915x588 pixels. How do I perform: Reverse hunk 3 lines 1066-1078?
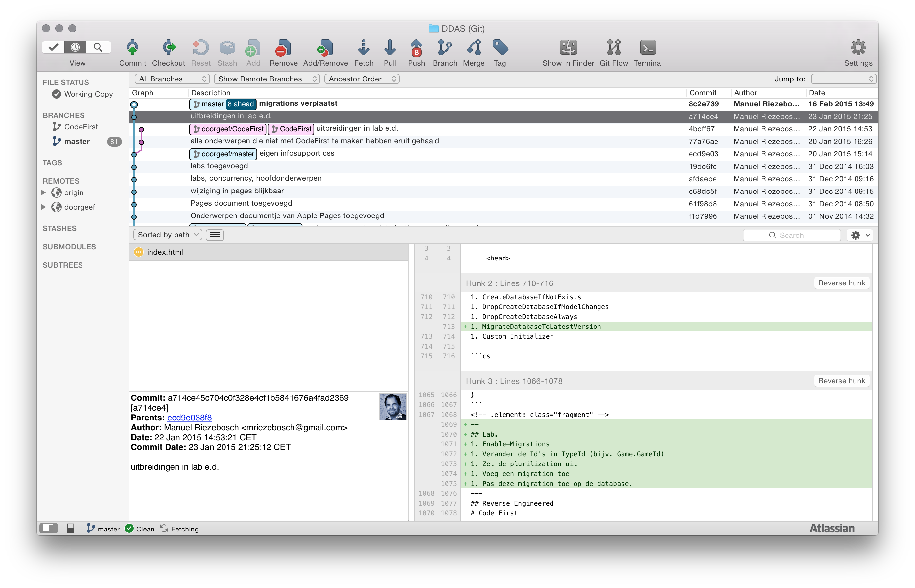[841, 381]
